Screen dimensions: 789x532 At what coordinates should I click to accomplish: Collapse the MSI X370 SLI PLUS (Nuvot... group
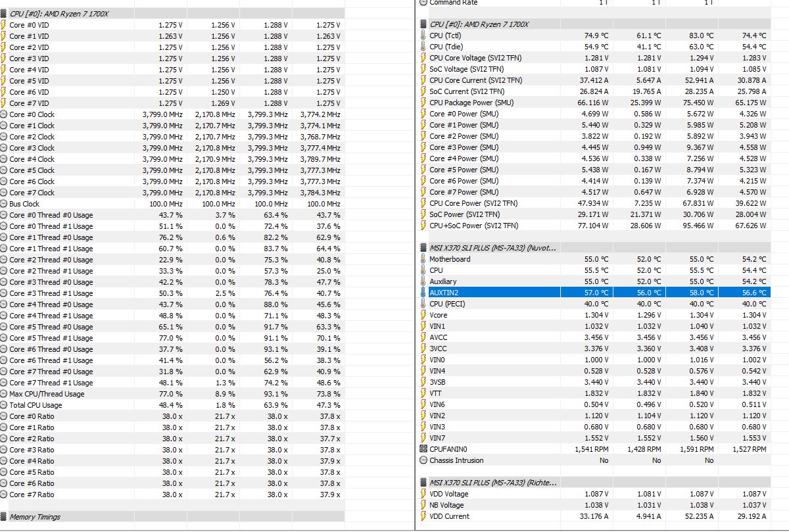tap(423, 248)
